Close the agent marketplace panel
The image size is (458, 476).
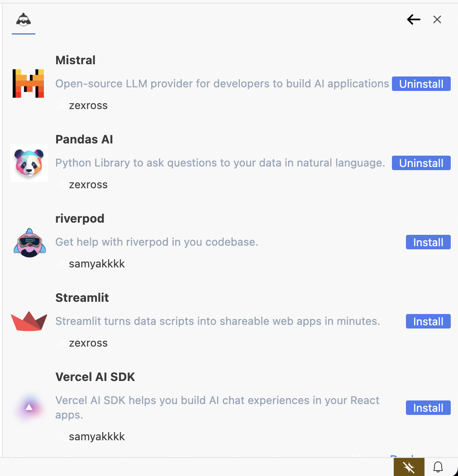437,19
